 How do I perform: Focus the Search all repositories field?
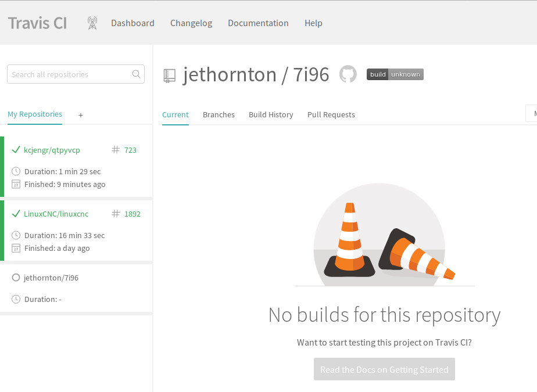pos(76,74)
